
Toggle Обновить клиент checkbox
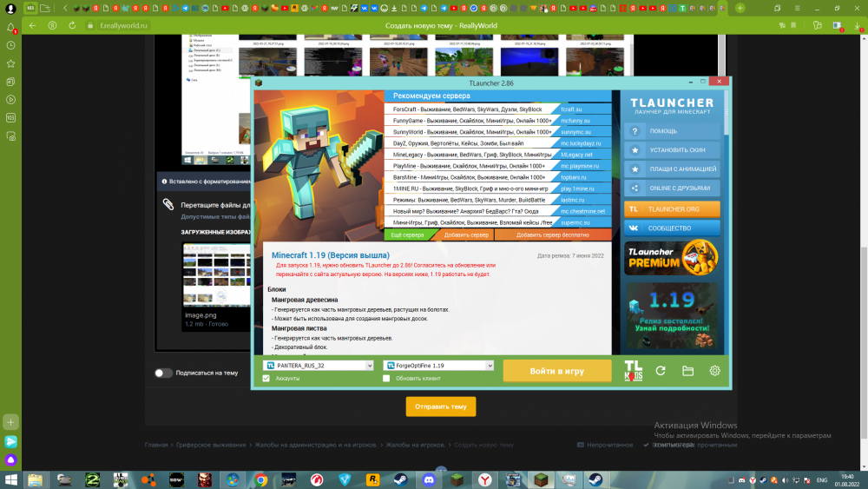[386, 378]
